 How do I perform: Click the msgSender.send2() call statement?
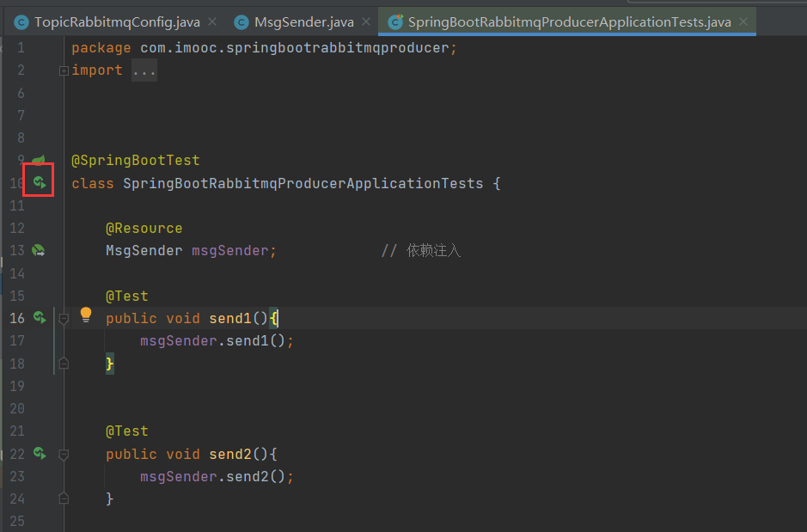tap(217, 477)
